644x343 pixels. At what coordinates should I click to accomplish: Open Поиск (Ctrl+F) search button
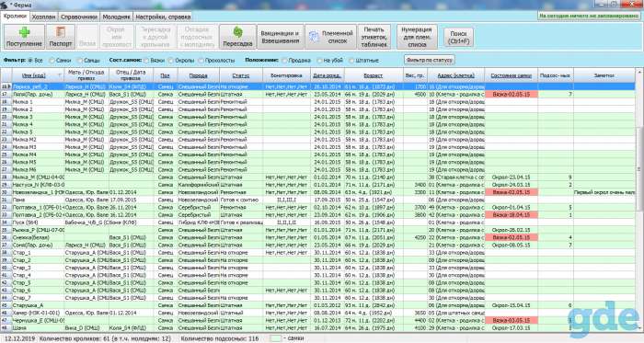pos(458,37)
